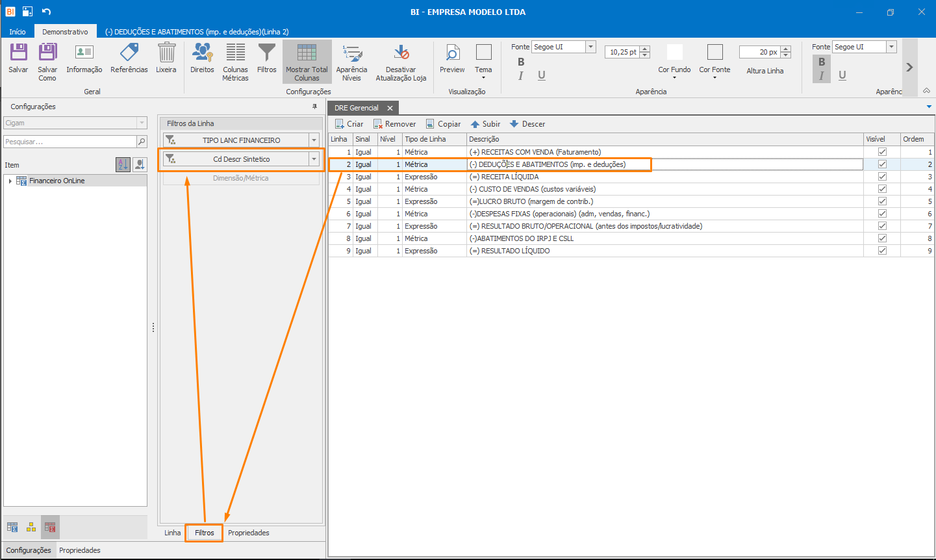Open Aparência Níveis settings
This screenshot has width=936, height=560.
pyautogui.click(x=351, y=62)
